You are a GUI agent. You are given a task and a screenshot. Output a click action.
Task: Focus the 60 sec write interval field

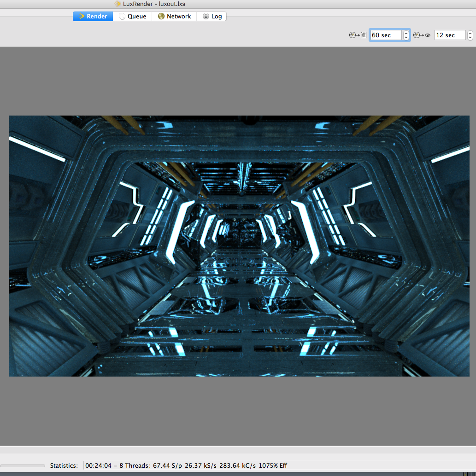(x=386, y=35)
